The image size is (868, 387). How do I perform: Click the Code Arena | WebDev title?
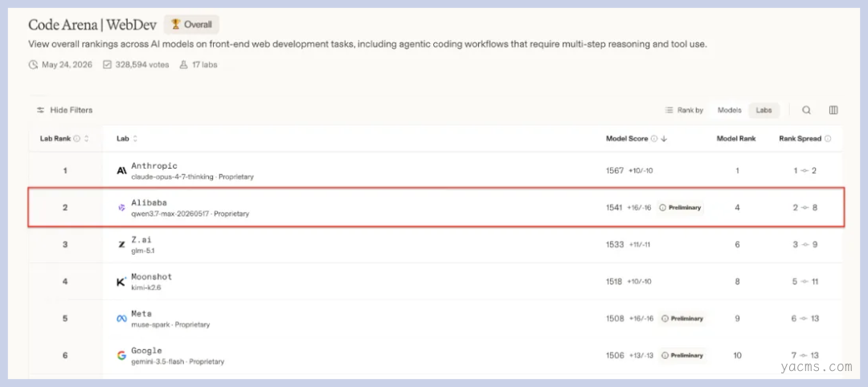coord(92,25)
